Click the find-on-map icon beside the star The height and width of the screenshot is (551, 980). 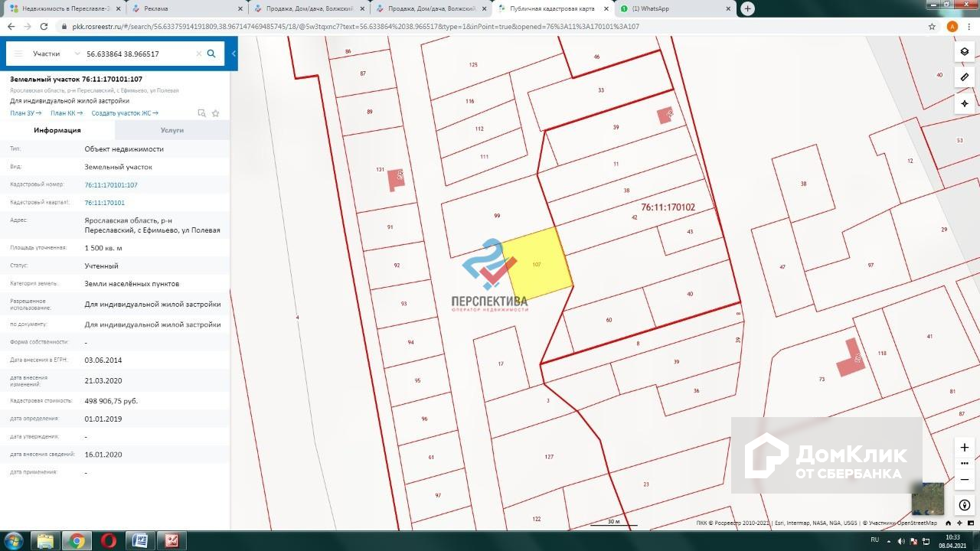201,113
